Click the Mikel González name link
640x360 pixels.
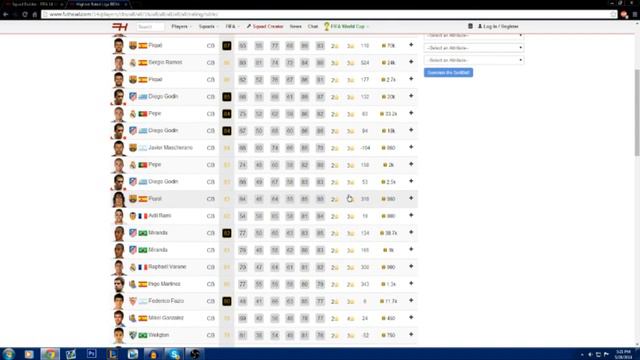166,318
